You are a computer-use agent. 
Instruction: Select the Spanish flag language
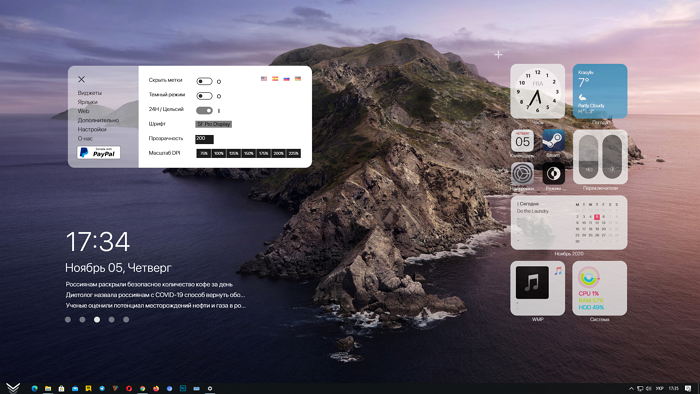275,79
